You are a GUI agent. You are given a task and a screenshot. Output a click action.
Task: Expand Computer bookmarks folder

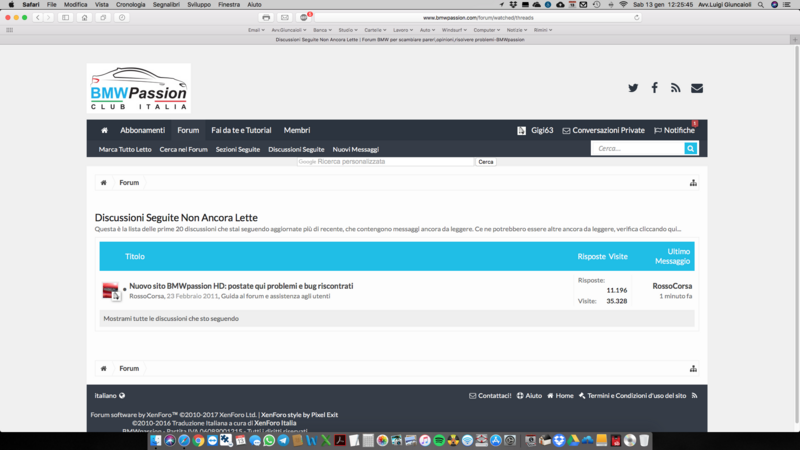(x=487, y=30)
